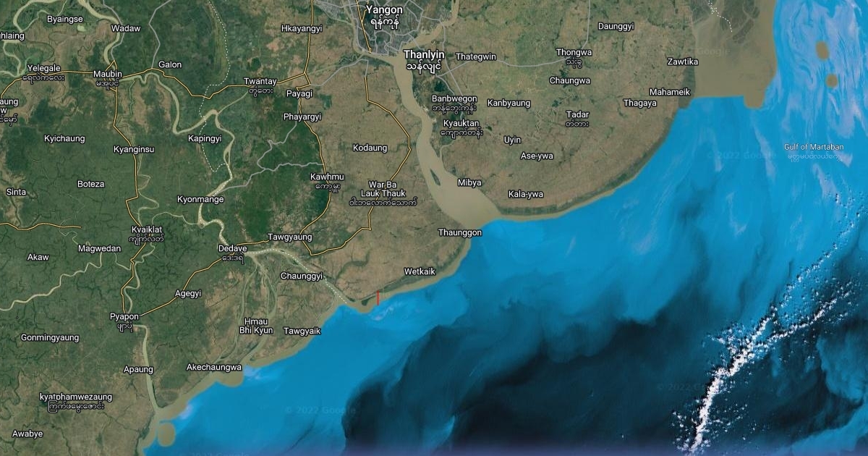
Task: Select the Akechaungwa coastal label
Action: [214, 367]
